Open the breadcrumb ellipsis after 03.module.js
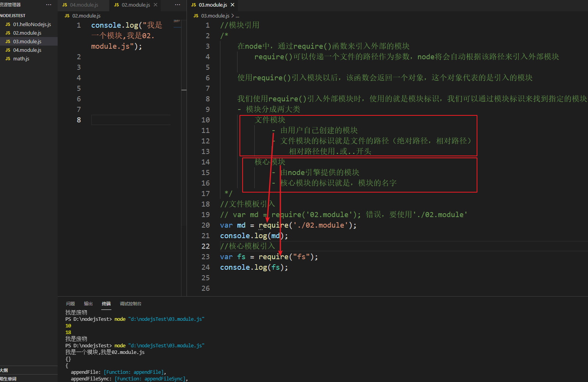 (x=238, y=16)
